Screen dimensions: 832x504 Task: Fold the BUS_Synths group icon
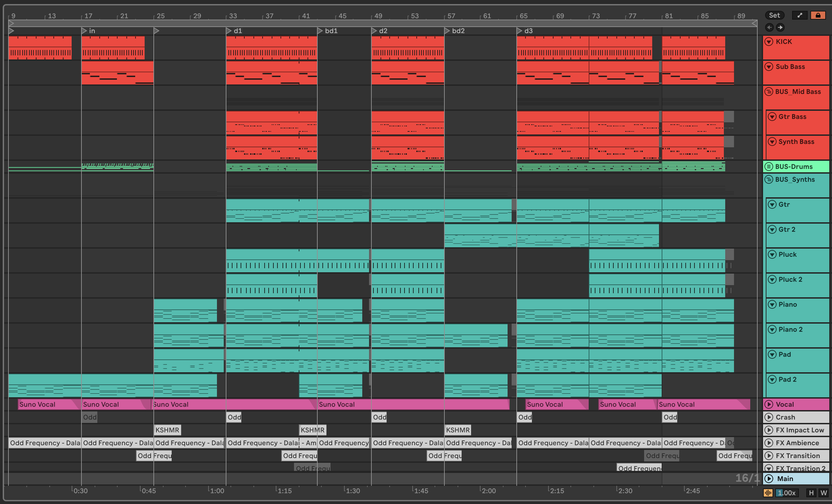[769, 179]
